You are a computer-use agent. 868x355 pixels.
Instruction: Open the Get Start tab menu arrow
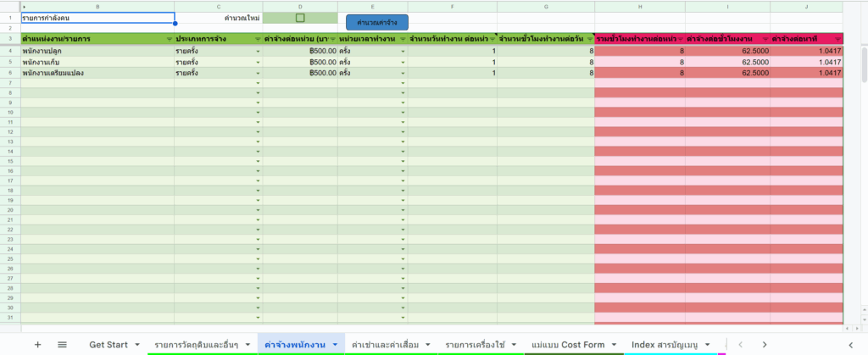coord(136,345)
